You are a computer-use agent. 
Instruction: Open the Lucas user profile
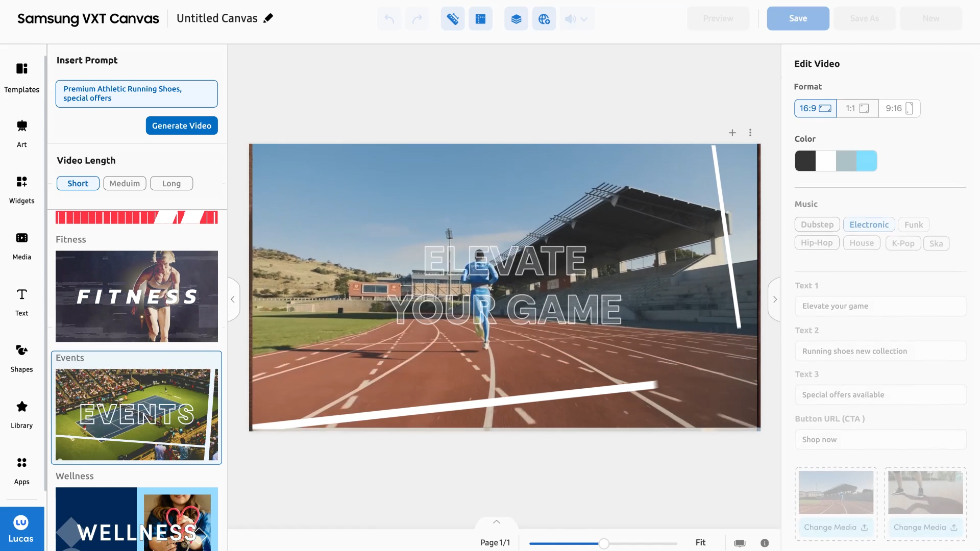coord(21,529)
